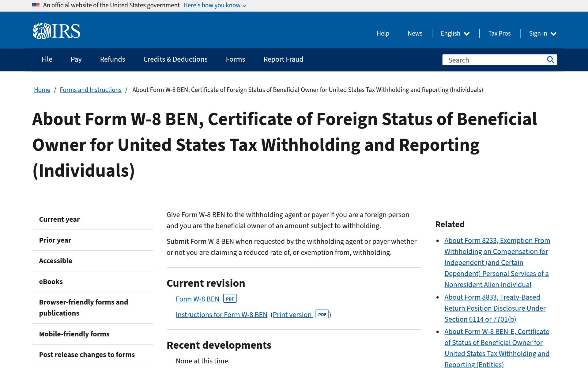Click the IRS logo
Screen dimensions: 588x368
click(x=57, y=31)
